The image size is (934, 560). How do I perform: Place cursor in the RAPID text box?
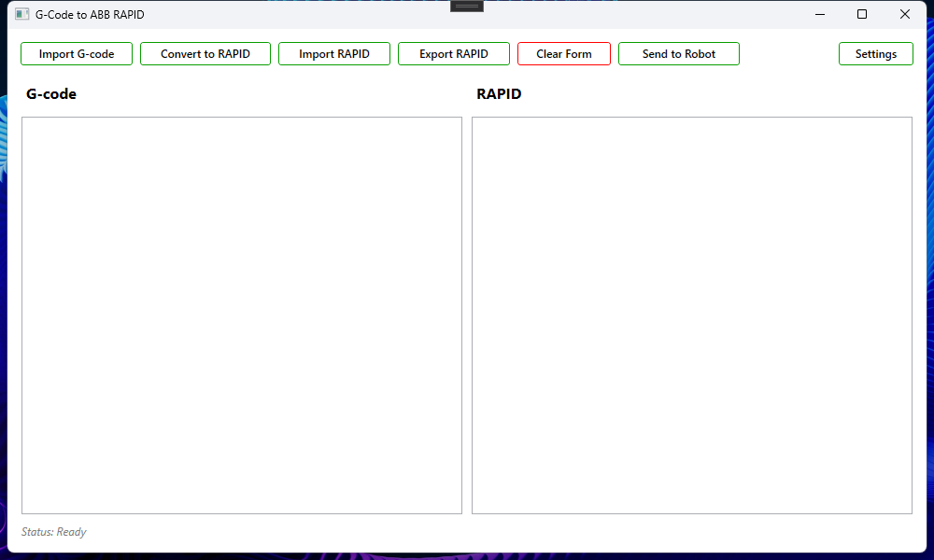[x=692, y=315]
